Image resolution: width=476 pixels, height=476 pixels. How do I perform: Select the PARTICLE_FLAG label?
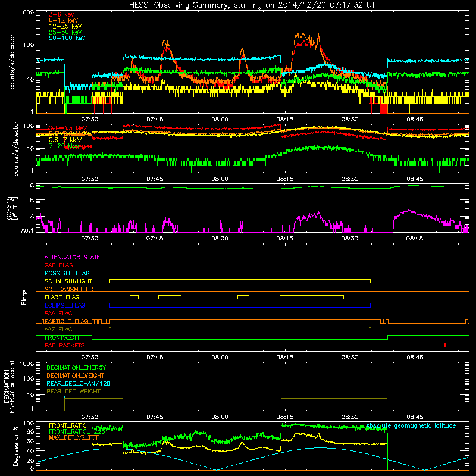click(x=67, y=321)
